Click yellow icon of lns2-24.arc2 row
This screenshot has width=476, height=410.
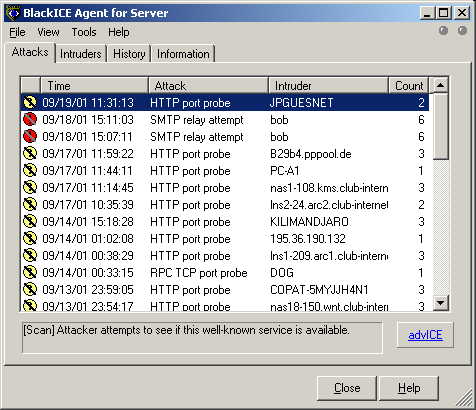[x=30, y=204]
